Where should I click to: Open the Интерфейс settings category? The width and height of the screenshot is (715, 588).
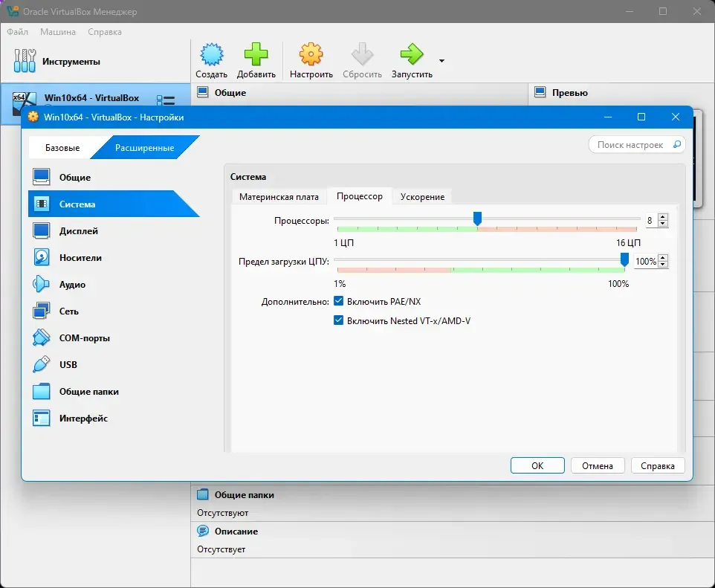pyautogui.click(x=114, y=419)
